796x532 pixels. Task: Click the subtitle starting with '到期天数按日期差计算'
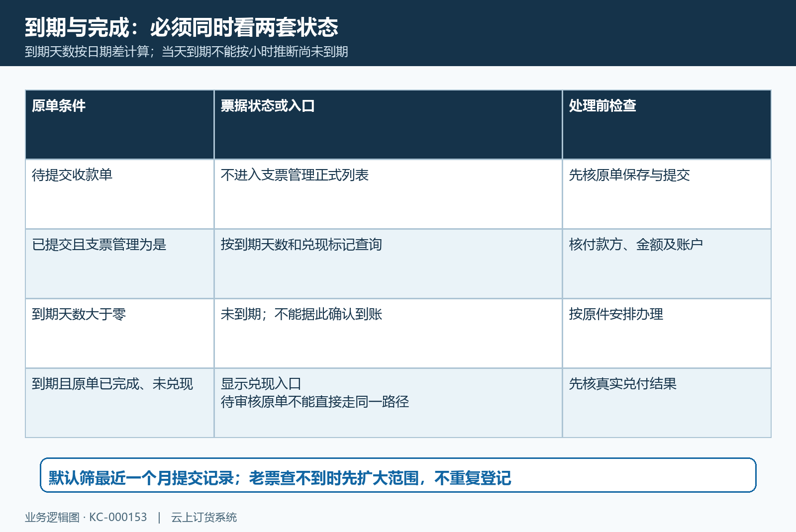click(x=187, y=52)
